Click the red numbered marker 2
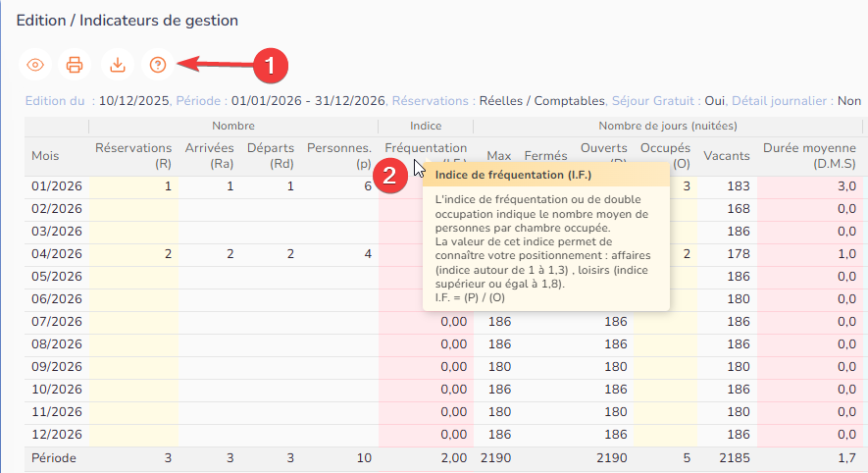Image resolution: width=868 pixels, height=473 pixels. coord(391,176)
